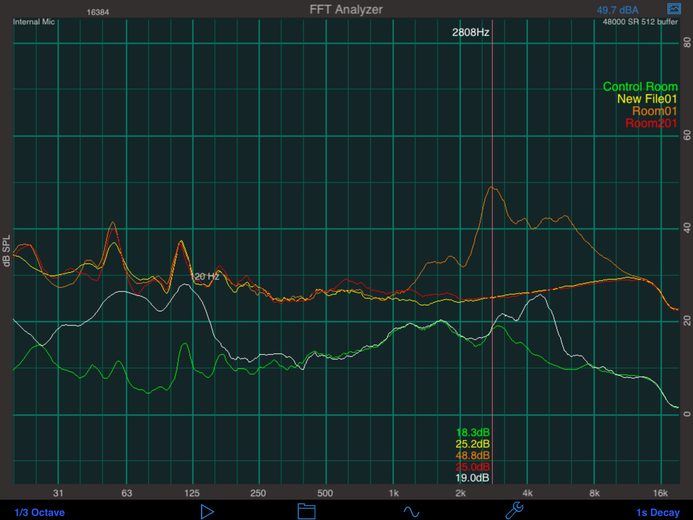Tap the 16384 FFT size value

click(98, 12)
